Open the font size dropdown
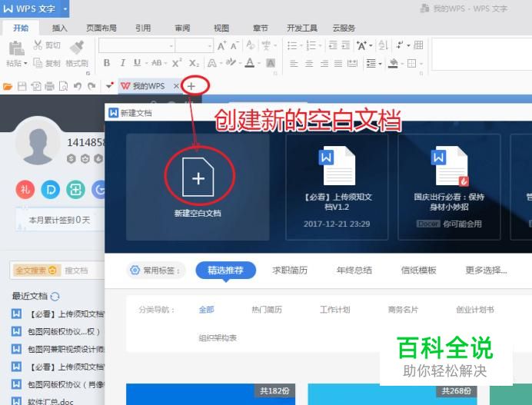This screenshot has height=405, width=532. [210, 46]
